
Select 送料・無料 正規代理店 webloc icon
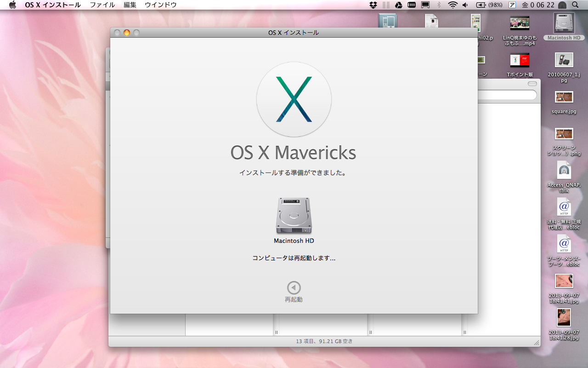coord(564,207)
